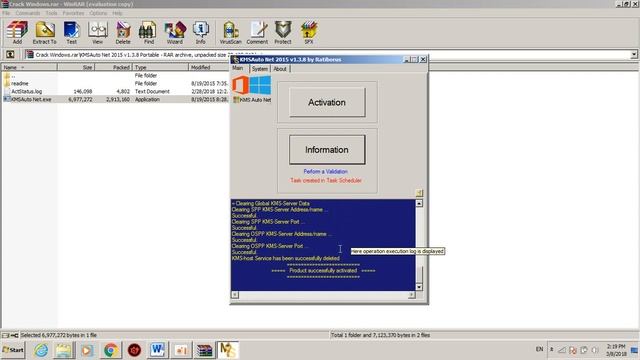Sort by the Packed column header
The width and height of the screenshot is (640, 360).
[113, 67]
